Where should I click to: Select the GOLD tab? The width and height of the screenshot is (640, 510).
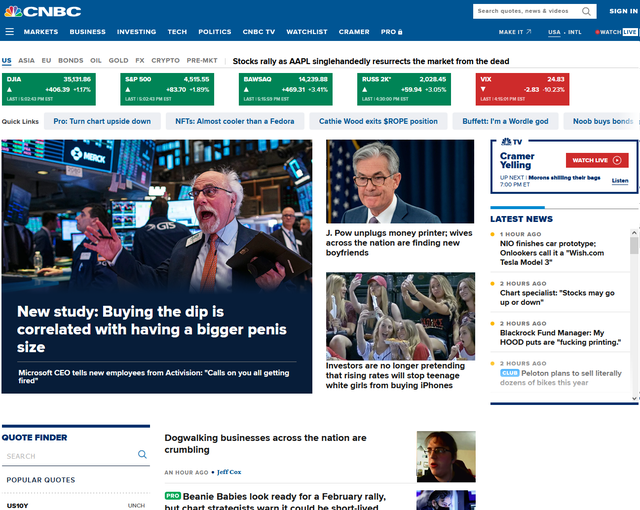118,60
